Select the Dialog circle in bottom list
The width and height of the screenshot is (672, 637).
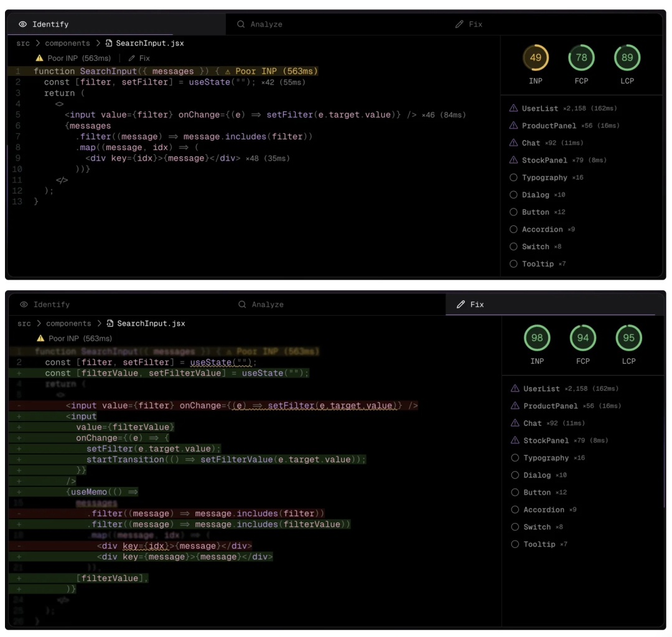(x=515, y=475)
